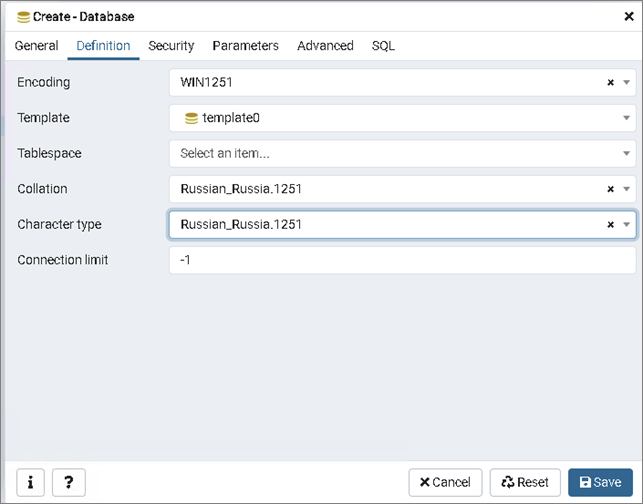Clear the Collation value using x icon
Screen dimensions: 643x504
pyautogui.click(x=610, y=189)
